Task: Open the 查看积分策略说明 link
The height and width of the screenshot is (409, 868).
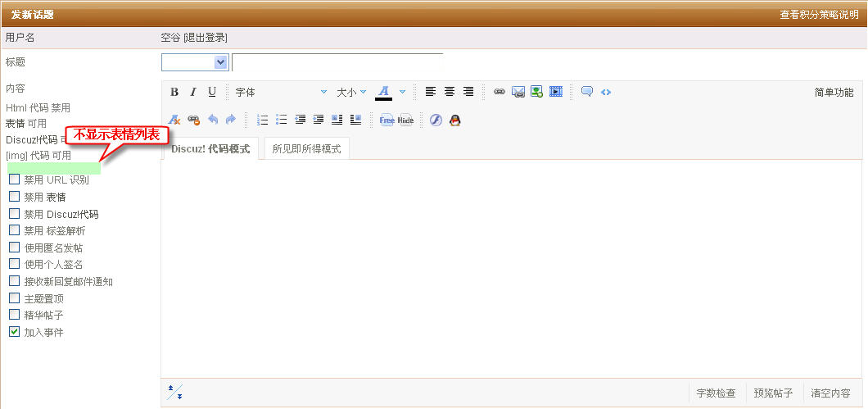Action: pyautogui.click(x=818, y=14)
